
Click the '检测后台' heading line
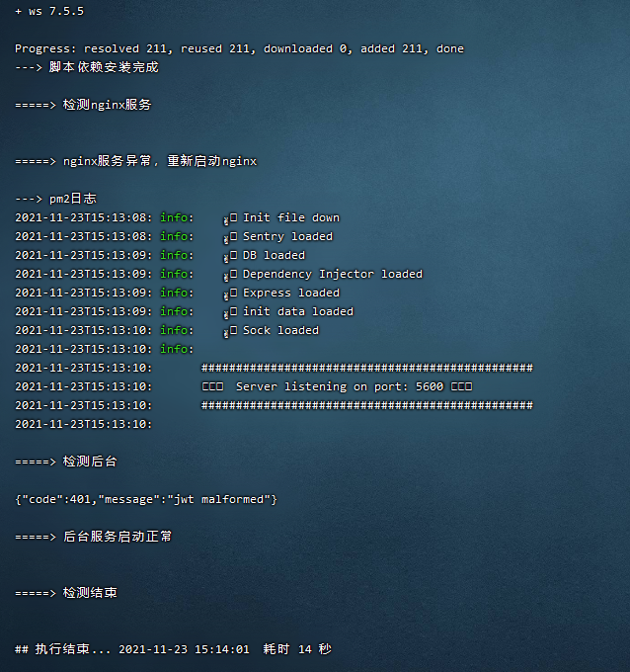click(66, 462)
